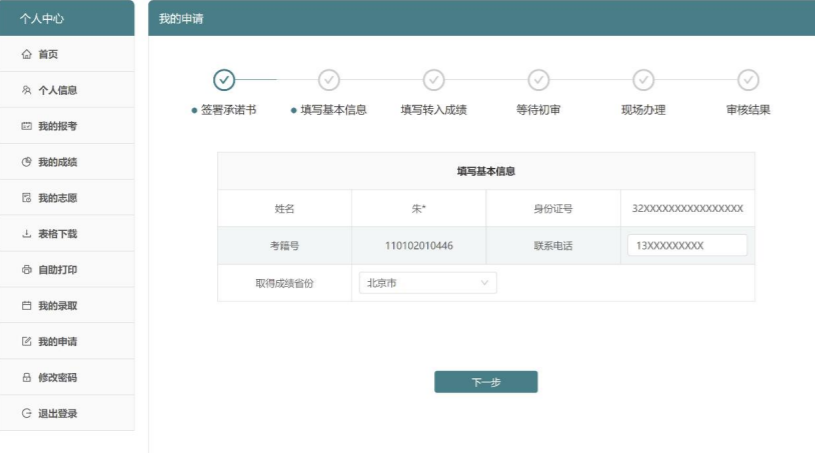Screen dimensions: 815x453
Task: Click the 等待初审 step circle
Action: (539, 80)
